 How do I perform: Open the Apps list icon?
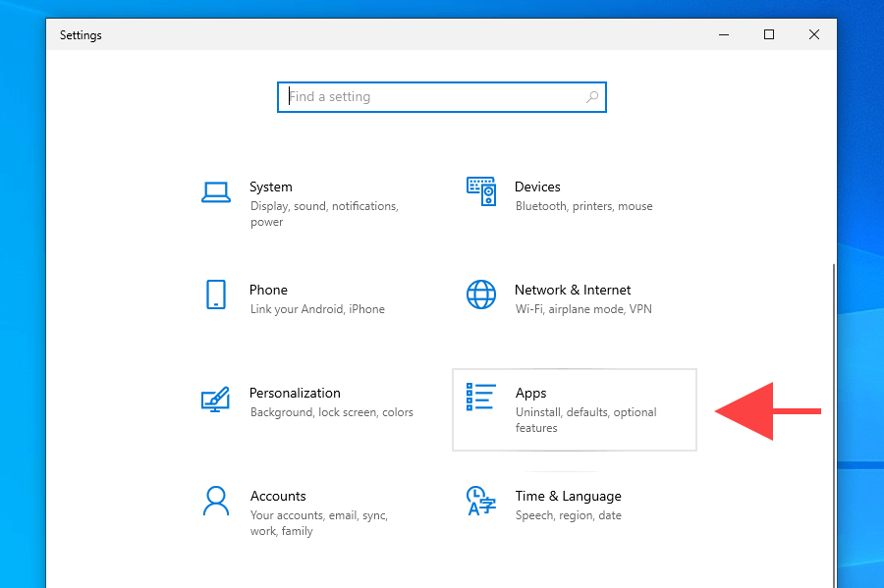(481, 397)
